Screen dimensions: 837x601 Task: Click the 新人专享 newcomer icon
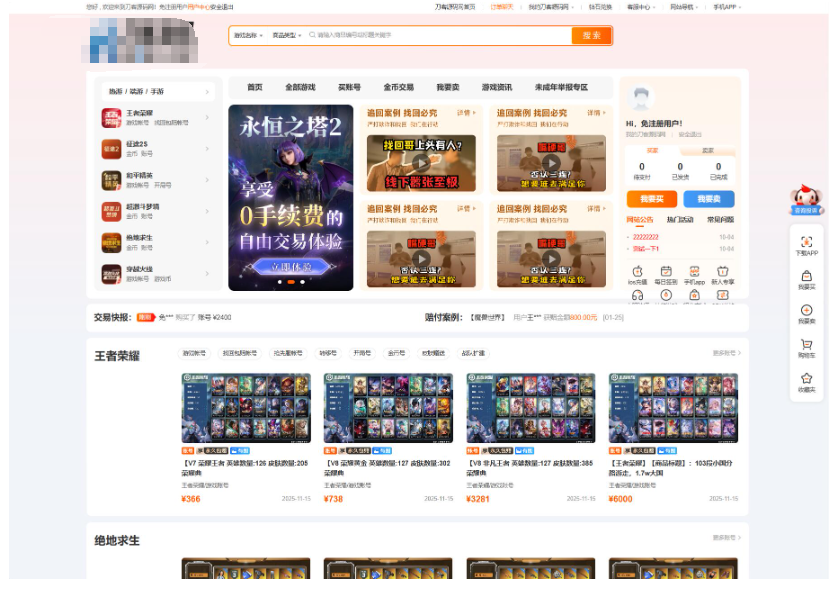[722, 270]
